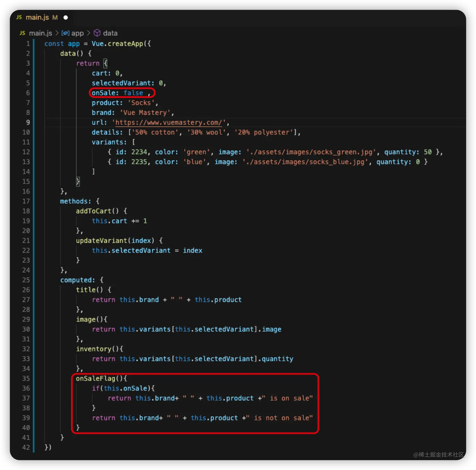Click 'if(this.onSale){' condition
Screen dimensions: 476x470
[123, 388]
